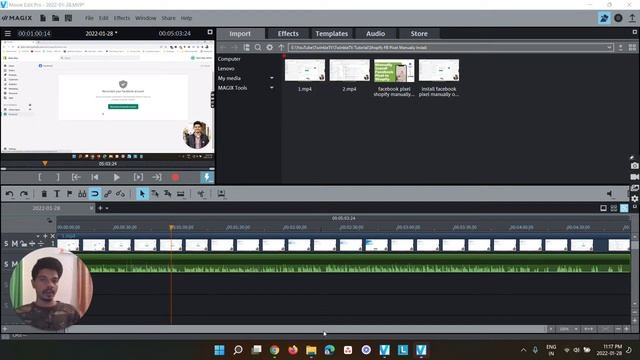
Task: Expand the MAGIX Tools dropdown
Action: coord(272,88)
